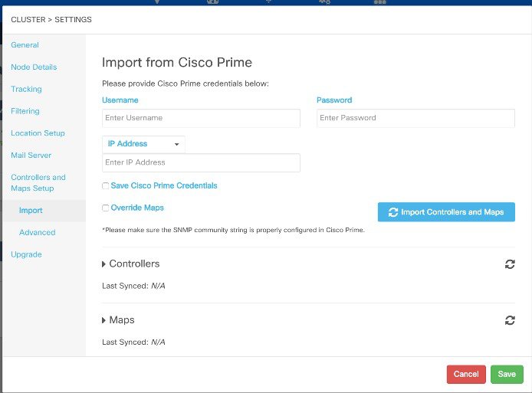The width and height of the screenshot is (532, 393).
Task: Click sync icon on Import Controllers button
Action: 393,212
